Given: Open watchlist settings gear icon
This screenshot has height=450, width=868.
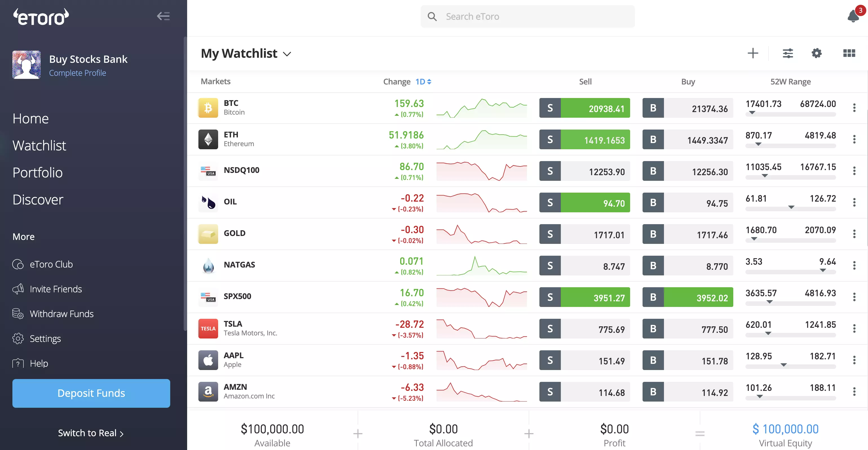Looking at the screenshot, I should pyautogui.click(x=816, y=53).
